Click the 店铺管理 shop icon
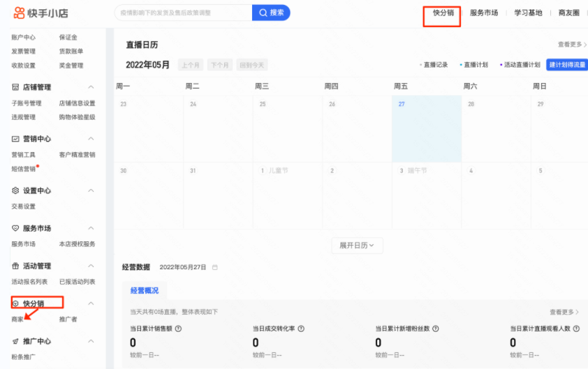This screenshot has width=588, height=369. pyautogui.click(x=15, y=87)
